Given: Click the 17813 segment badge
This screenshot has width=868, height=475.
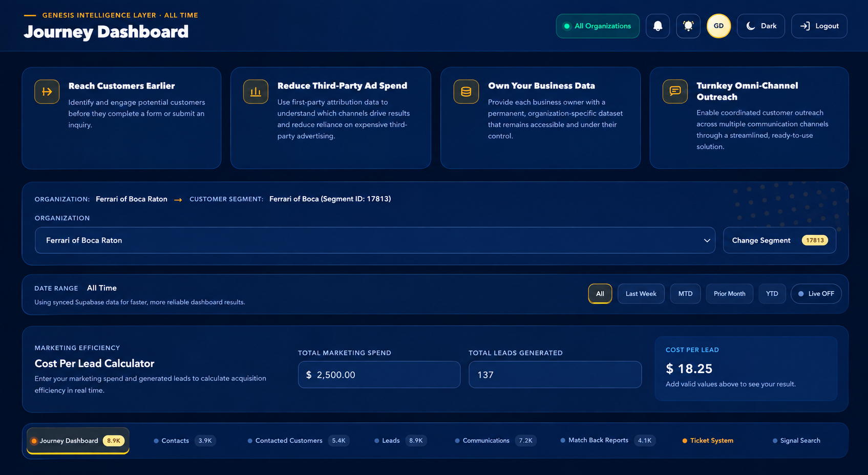Looking at the screenshot, I should click(815, 241).
